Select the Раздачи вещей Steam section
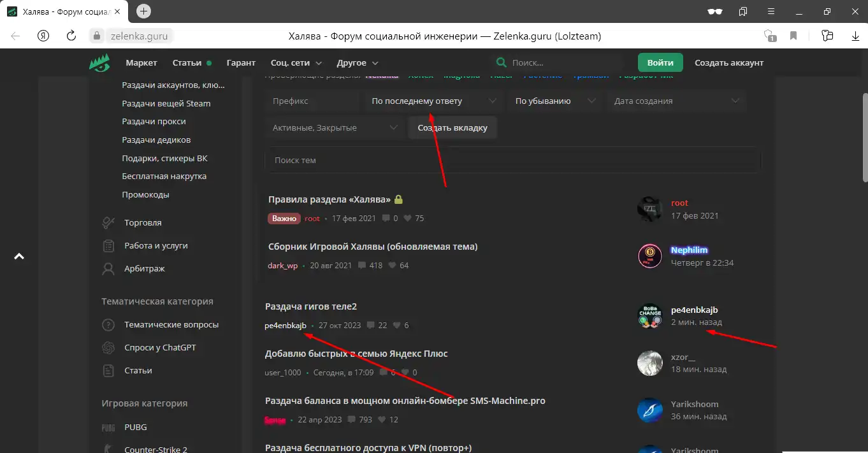The image size is (868, 453). point(166,103)
